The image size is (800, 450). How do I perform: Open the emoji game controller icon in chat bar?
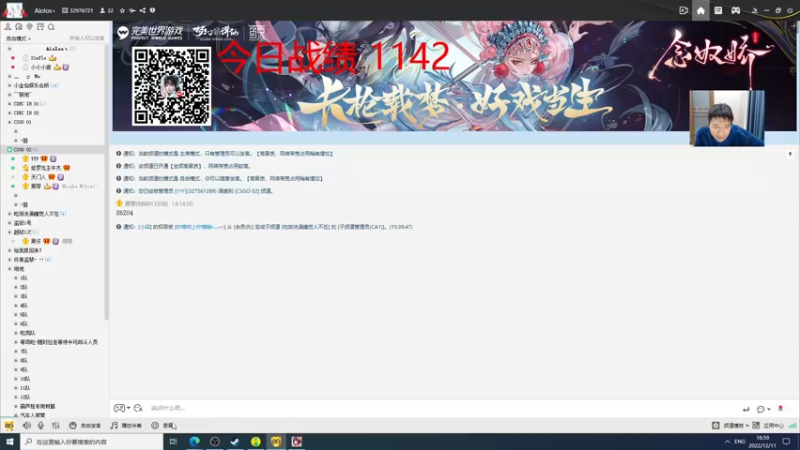pos(121,408)
